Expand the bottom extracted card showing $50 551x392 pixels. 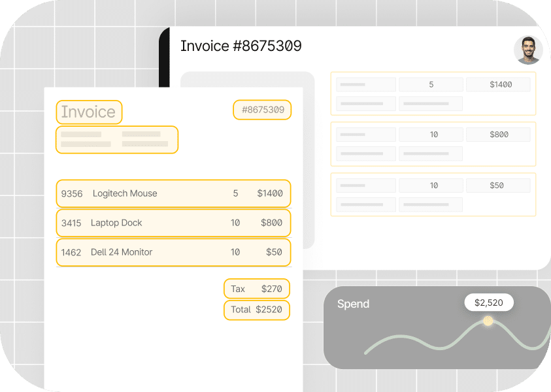tap(433, 194)
